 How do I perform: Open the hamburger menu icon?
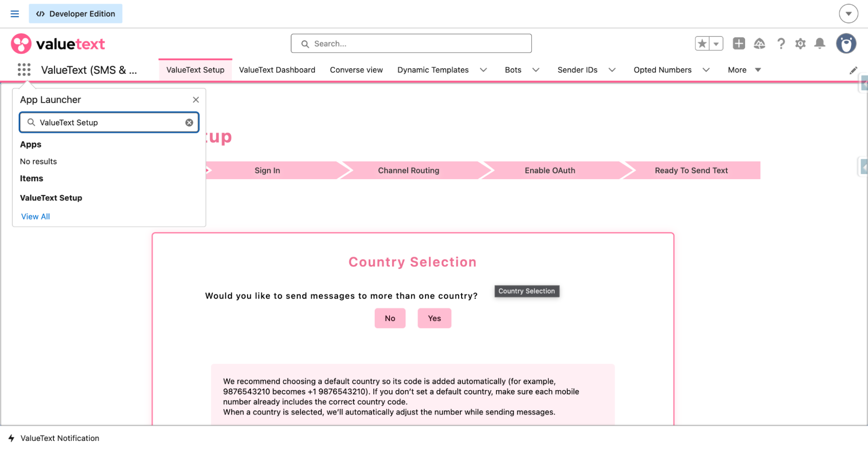pos(15,14)
